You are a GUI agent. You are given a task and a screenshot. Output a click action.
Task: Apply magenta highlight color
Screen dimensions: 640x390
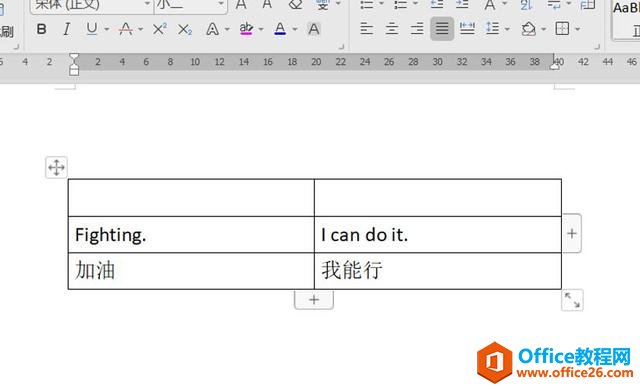click(246, 29)
